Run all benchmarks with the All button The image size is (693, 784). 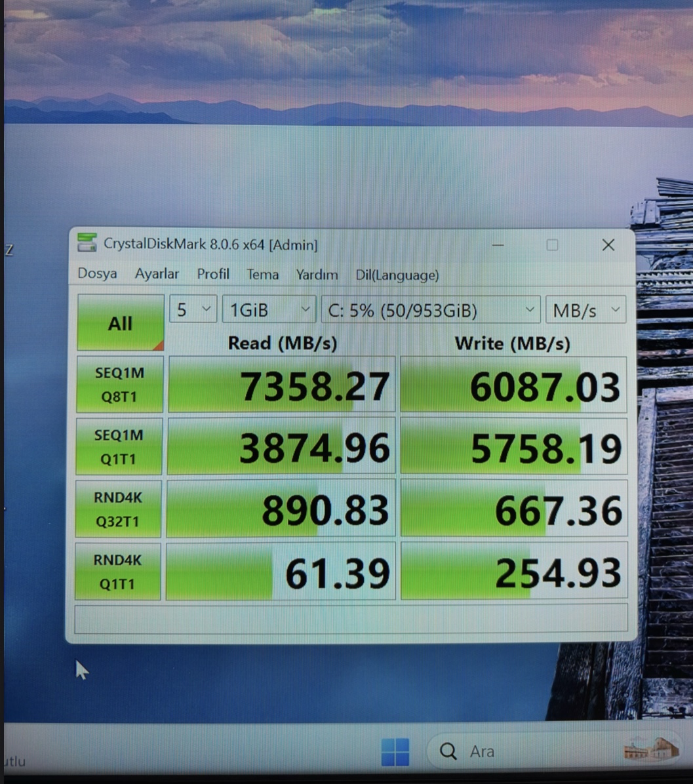coord(121,323)
